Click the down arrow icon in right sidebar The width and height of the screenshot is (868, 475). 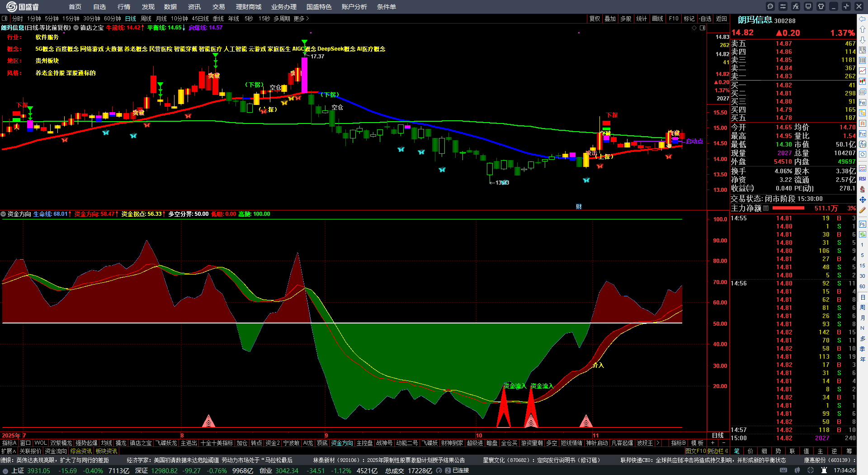[863, 40]
